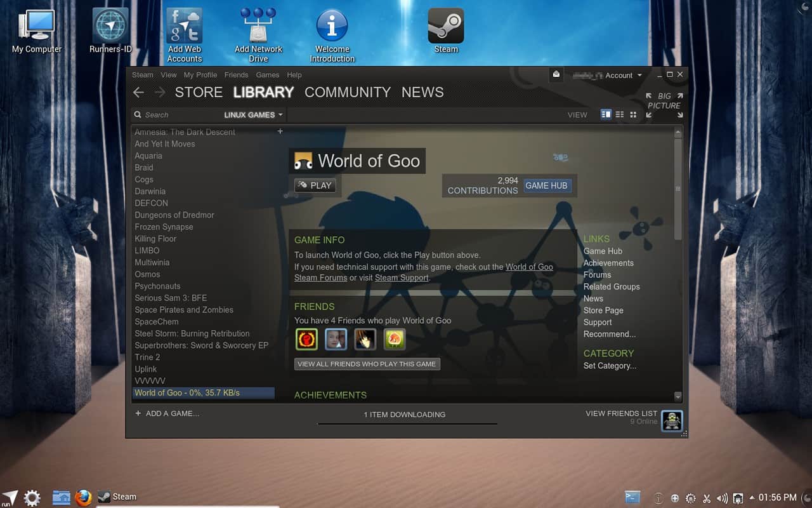Switch to detail view layout
Image resolution: width=812 pixels, height=508 pixels.
pyautogui.click(x=606, y=114)
